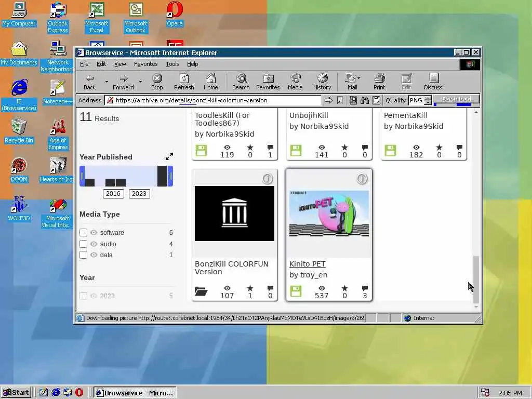The width and height of the screenshot is (532, 399).
Task: Open the View menu
Action: 120,64
